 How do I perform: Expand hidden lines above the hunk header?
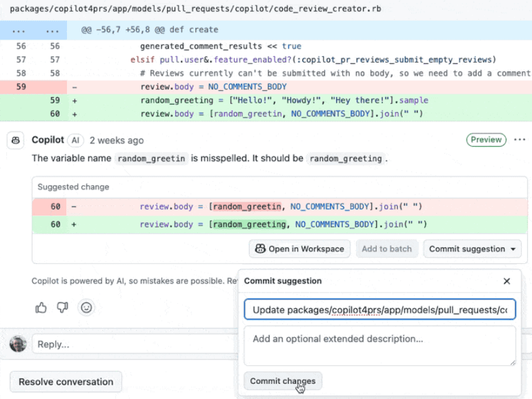coord(33,30)
